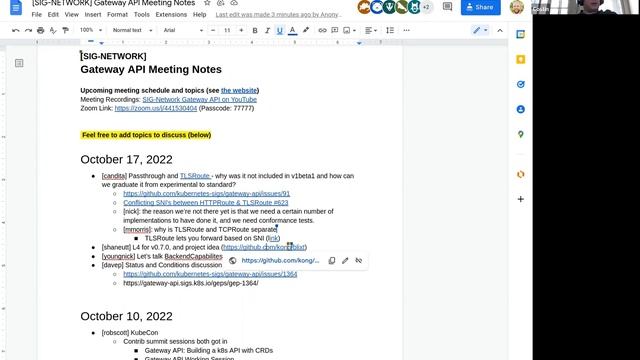Screen dimensions: 640x360
Task: Open Google Keep in the side panel
Action: coord(520,60)
